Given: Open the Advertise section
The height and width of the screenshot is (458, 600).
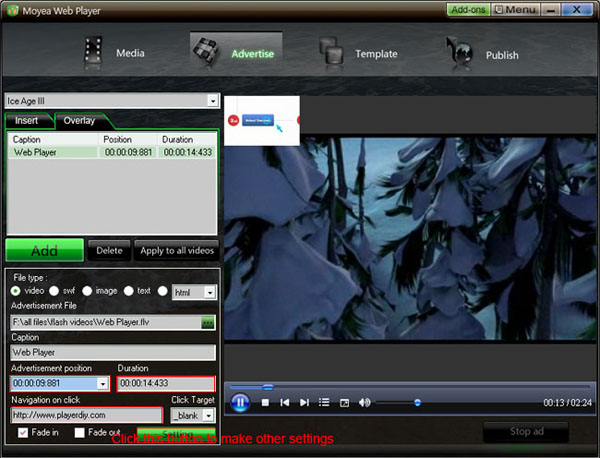Looking at the screenshot, I should coord(236,52).
